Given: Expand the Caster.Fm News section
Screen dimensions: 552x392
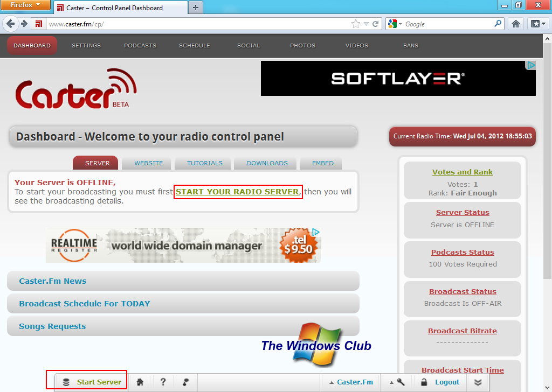Looking at the screenshot, I should tap(183, 281).
